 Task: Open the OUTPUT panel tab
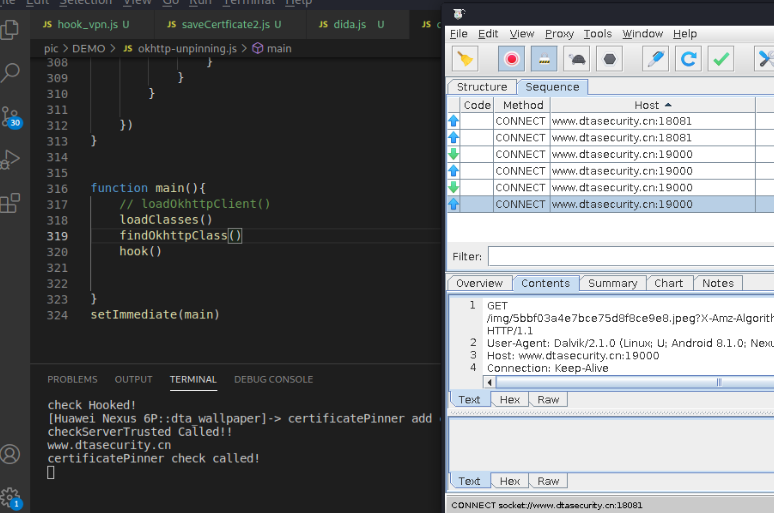pos(133,379)
